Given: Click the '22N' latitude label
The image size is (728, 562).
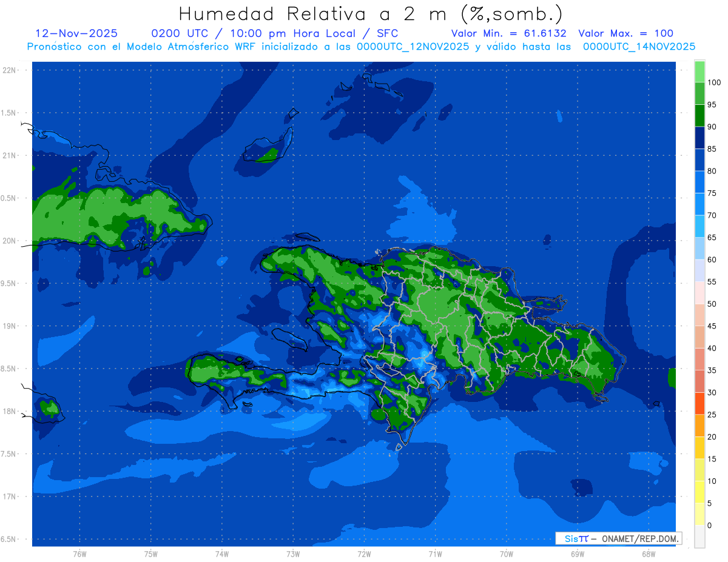Looking at the screenshot, I should 8,70.
